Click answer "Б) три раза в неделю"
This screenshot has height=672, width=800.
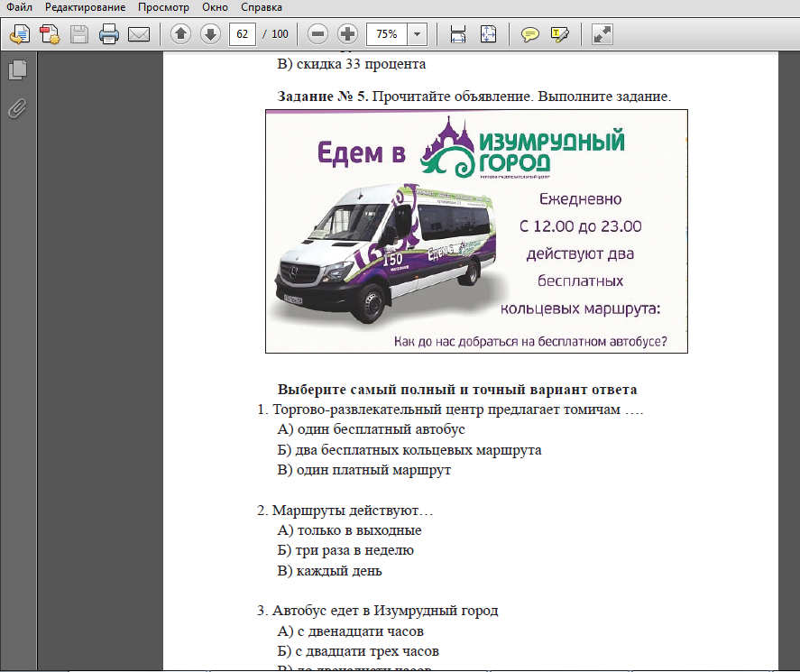click(345, 550)
